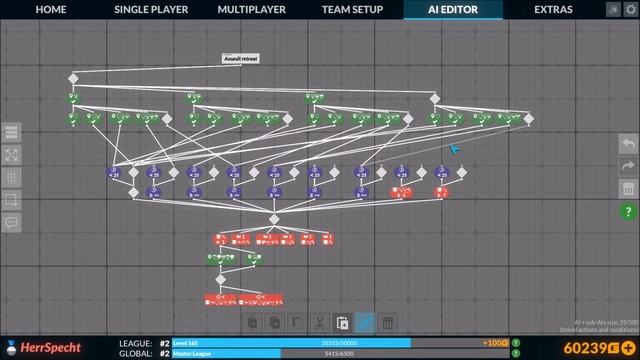Undo the last action
Image resolution: width=640 pixels, height=360 pixels.
tap(628, 144)
